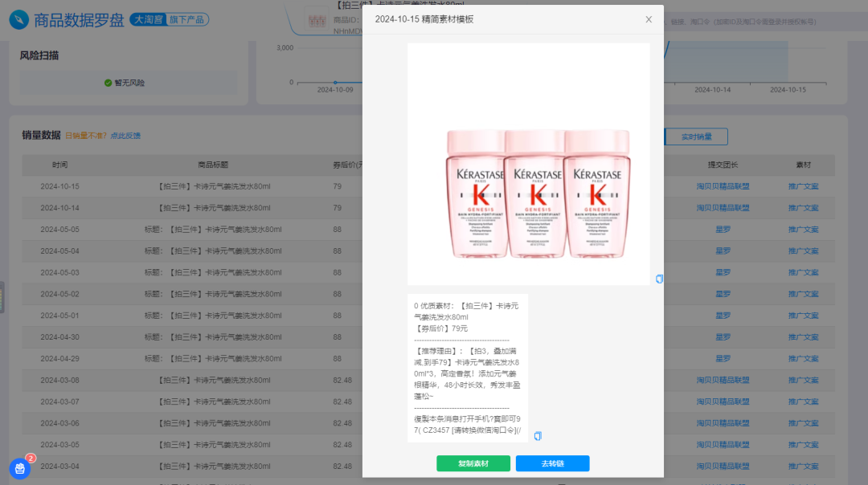Click the 风险扫描 section heading
868x485 pixels.
(x=39, y=55)
